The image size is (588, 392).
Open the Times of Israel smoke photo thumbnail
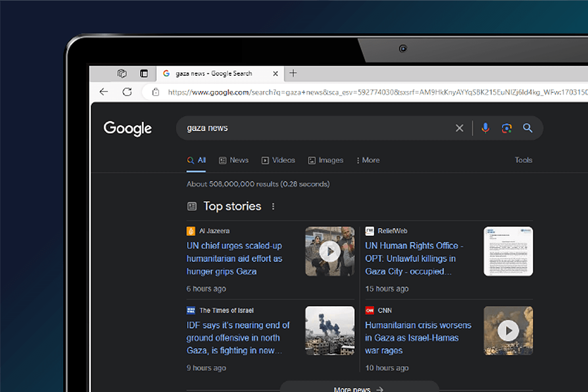pos(330,331)
